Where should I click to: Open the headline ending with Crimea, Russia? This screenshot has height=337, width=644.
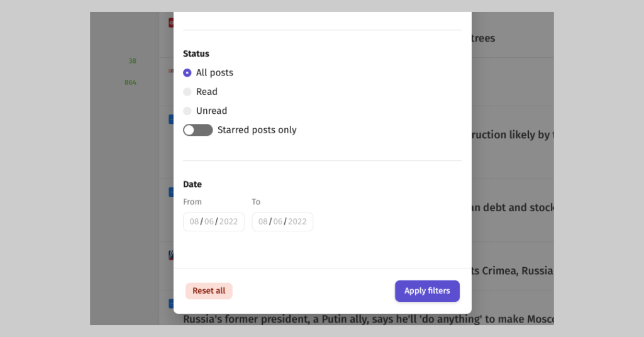click(512, 271)
